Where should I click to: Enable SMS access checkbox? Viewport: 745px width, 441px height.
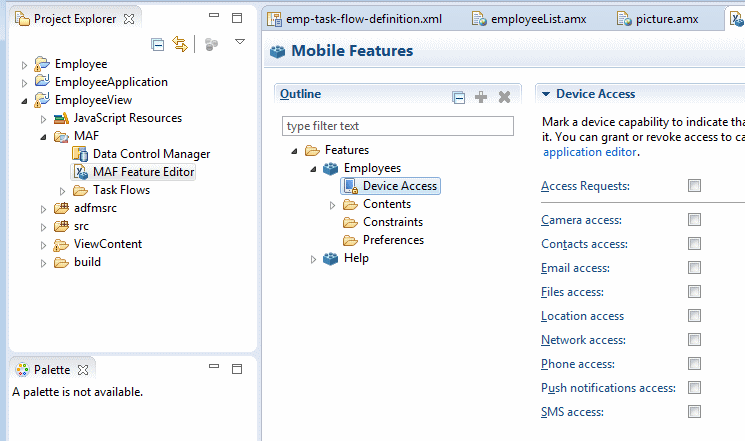coord(694,412)
